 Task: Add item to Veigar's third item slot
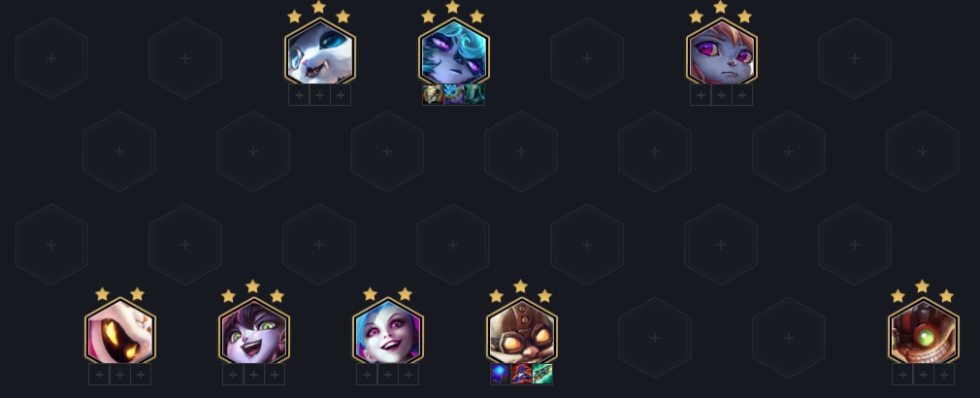141,375
